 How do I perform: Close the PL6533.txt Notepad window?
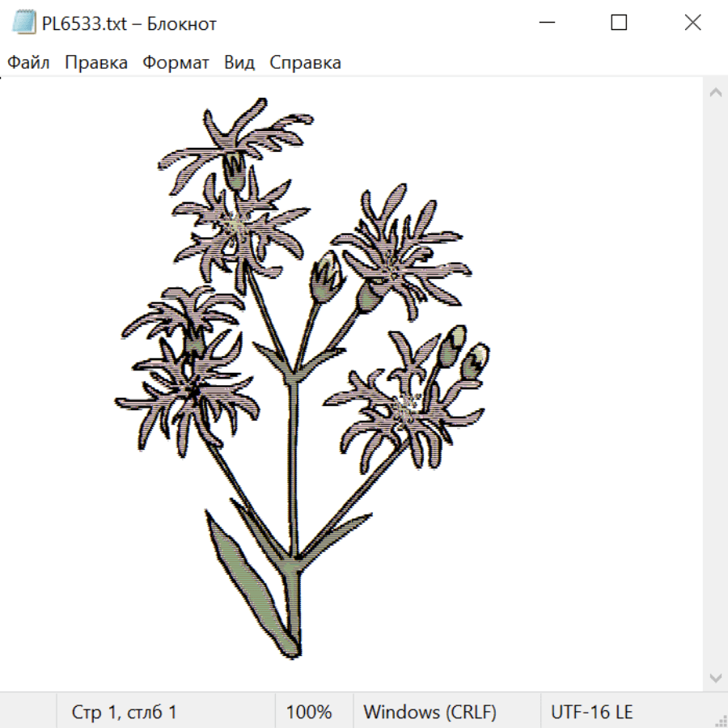point(692,23)
